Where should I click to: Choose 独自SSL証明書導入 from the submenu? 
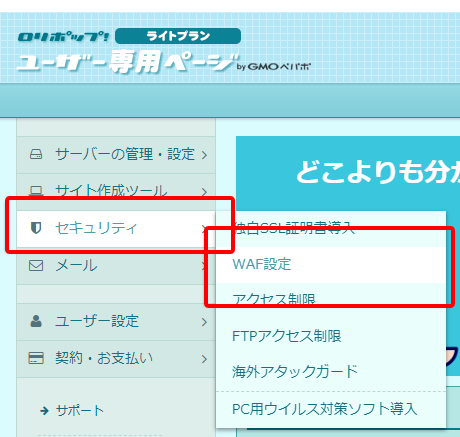(331, 229)
